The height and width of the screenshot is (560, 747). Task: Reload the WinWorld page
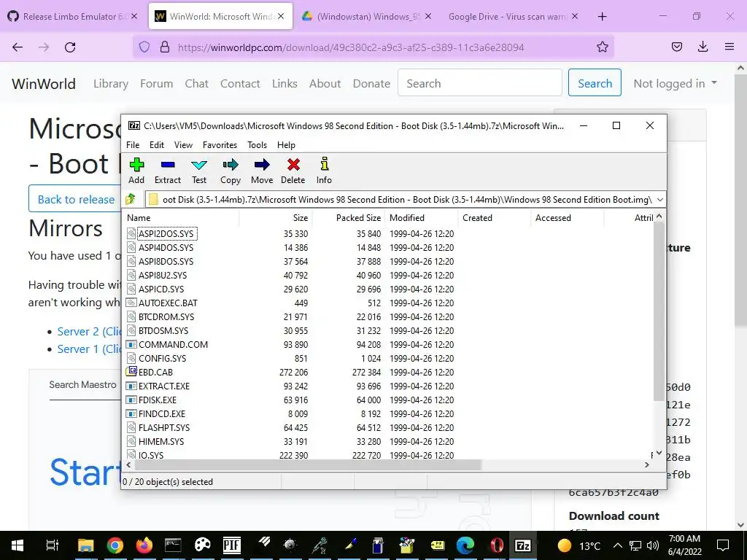[x=70, y=47]
